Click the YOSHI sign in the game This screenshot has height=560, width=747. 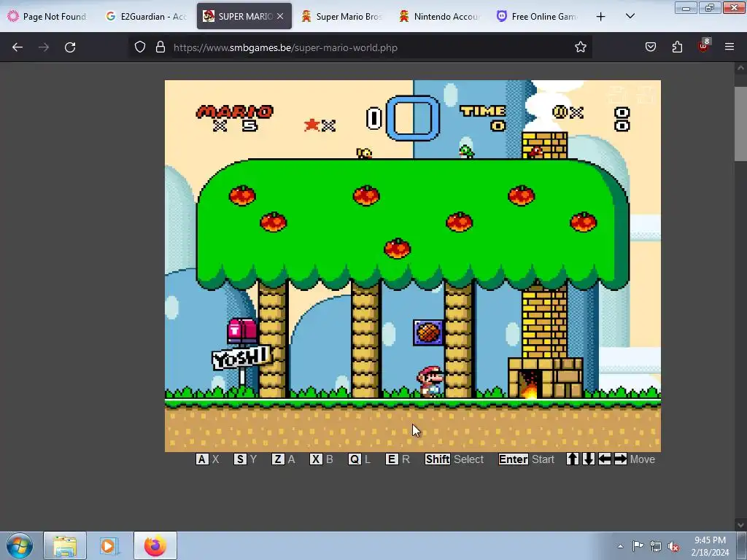tap(241, 357)
